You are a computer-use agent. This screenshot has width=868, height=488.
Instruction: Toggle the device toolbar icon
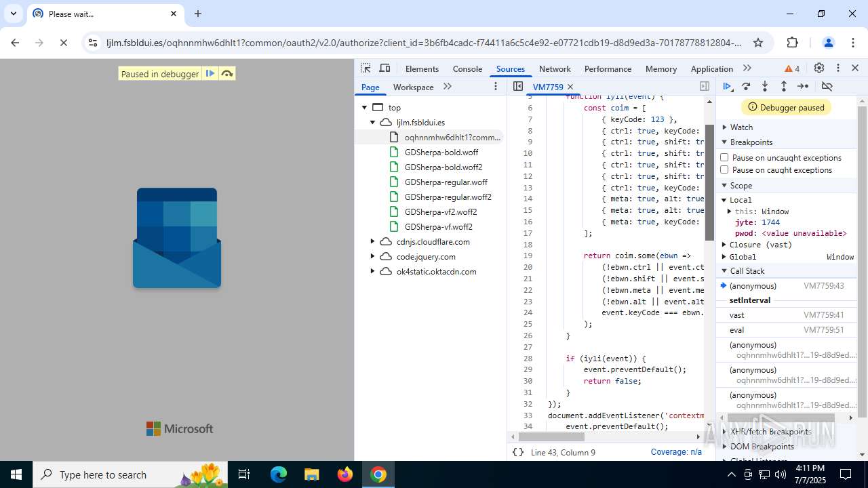(384, 68)
